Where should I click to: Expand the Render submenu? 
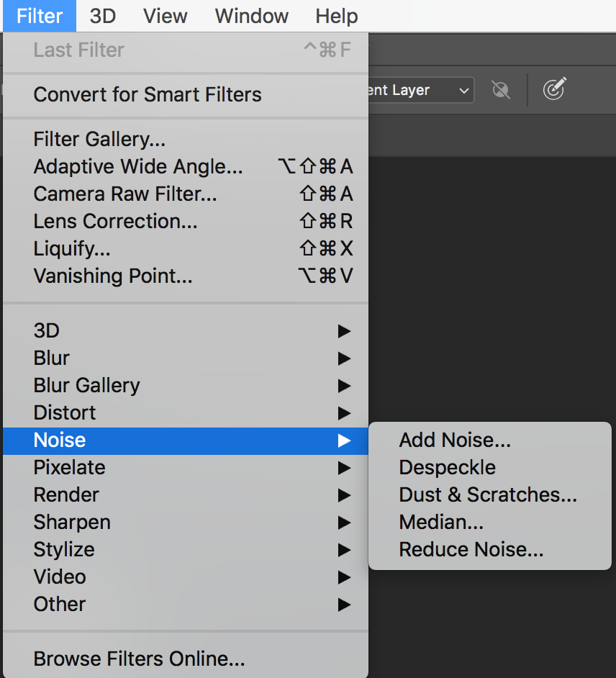click(186, 495)
